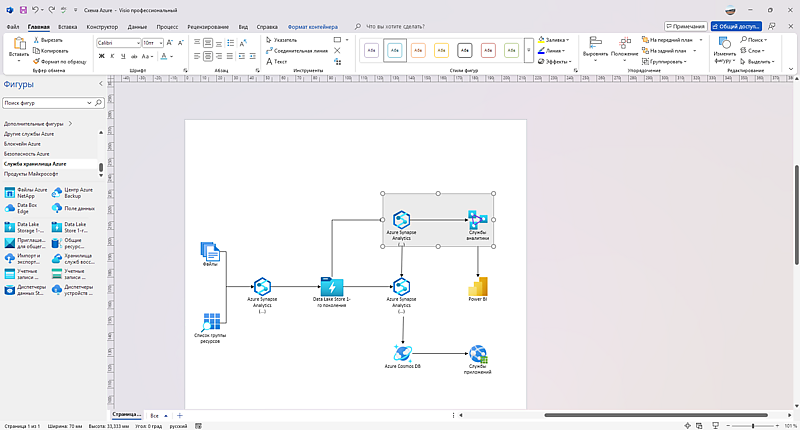Click the Paste (Вставить) clipboard icon

point(19,44)
